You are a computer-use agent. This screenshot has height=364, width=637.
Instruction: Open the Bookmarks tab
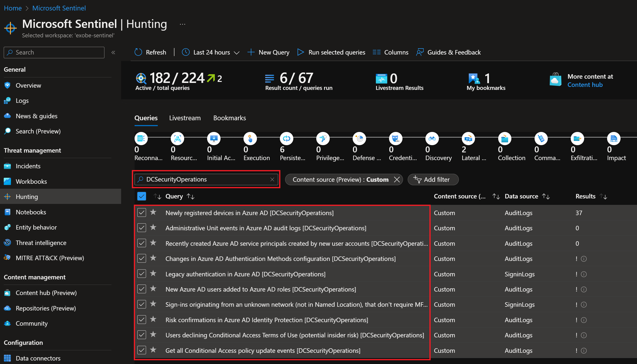point(229,118)
